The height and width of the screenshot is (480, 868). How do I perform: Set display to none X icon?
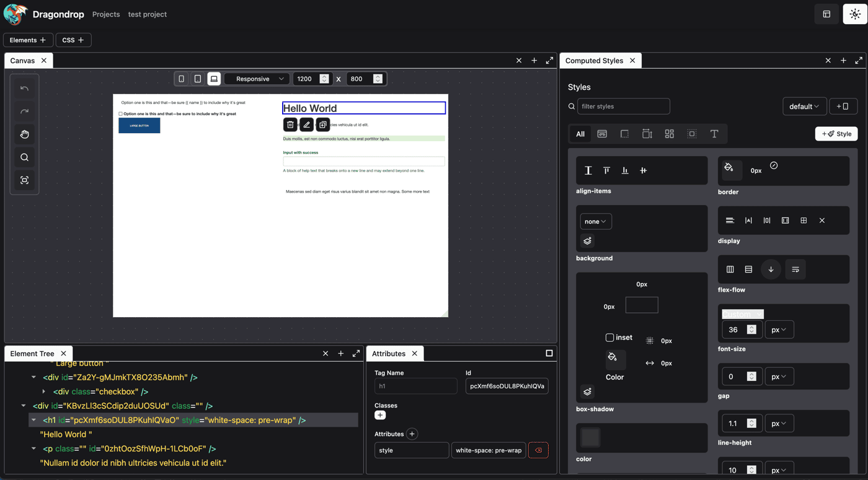(822, 220)
